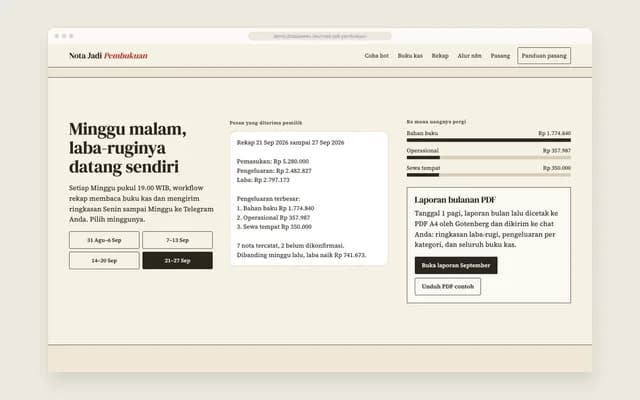Click 'Dibanding minggu lalu, laba naik' line

coord(301,255)
